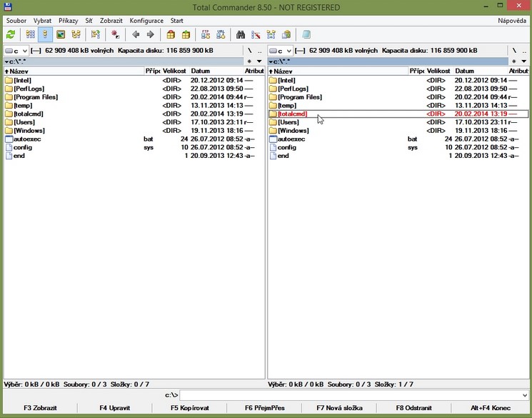The height and width of the screenshot is (418, 532).
Task: Click F5 Kopírovat button
Action: click(190, 408)
